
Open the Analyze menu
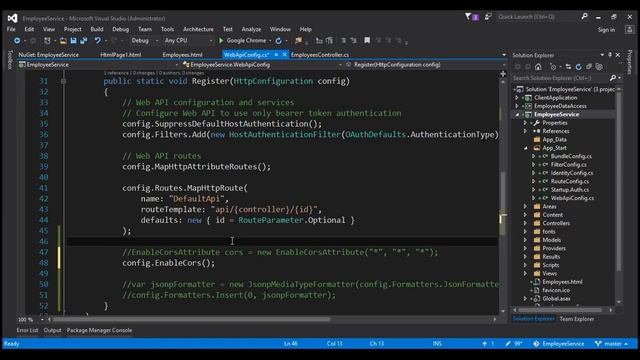(251, 29)
